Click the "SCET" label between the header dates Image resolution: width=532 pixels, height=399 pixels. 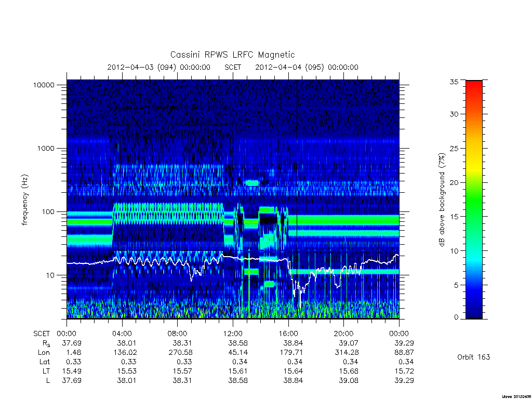pos(233,67)
